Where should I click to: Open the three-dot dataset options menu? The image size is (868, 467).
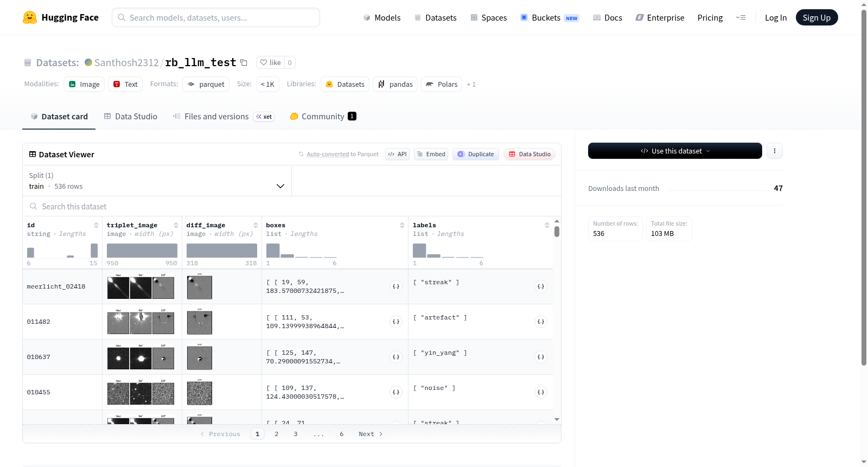pyautogui.click(x=775, y=151)
